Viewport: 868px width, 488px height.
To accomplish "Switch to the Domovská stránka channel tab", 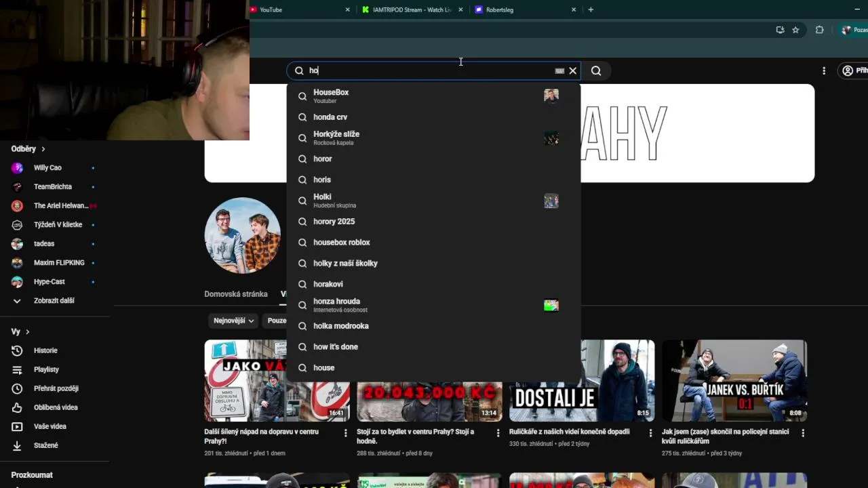I will pos(236,294).
